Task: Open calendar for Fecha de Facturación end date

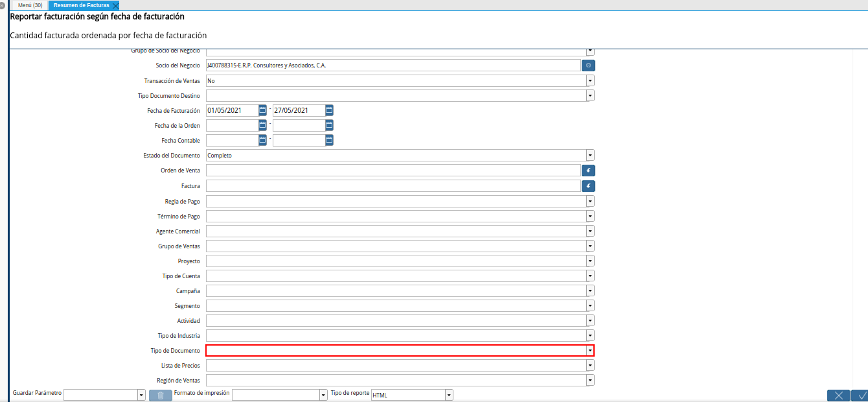Action: 329,110
